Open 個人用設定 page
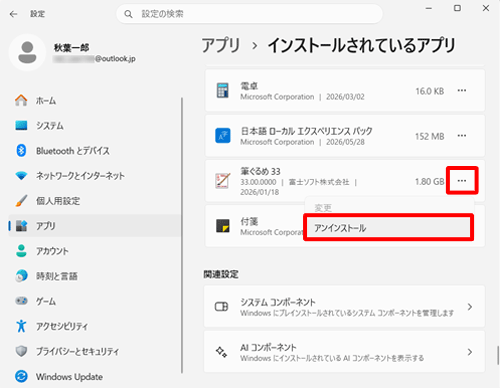The width and height of the screenshot is (500, 388). coord(95,201)
